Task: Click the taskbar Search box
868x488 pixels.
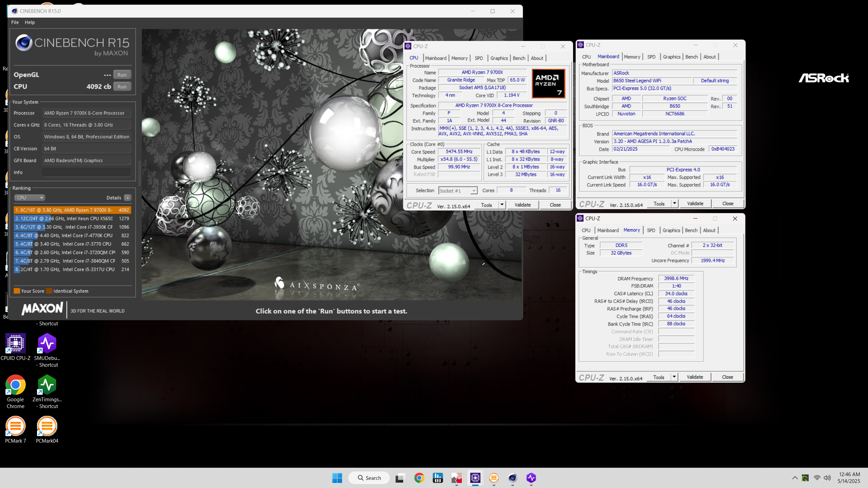Action: pyautogui.click(x=369, y=478)
